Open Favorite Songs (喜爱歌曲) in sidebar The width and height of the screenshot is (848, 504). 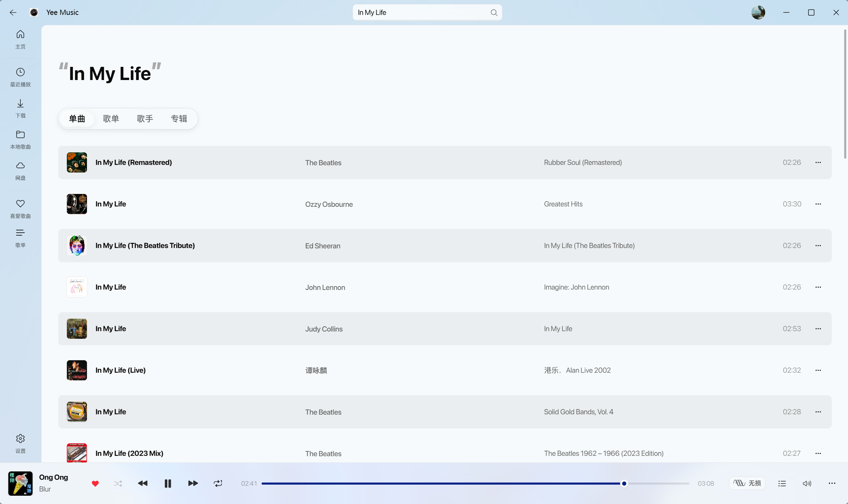(x=20, y=209)
